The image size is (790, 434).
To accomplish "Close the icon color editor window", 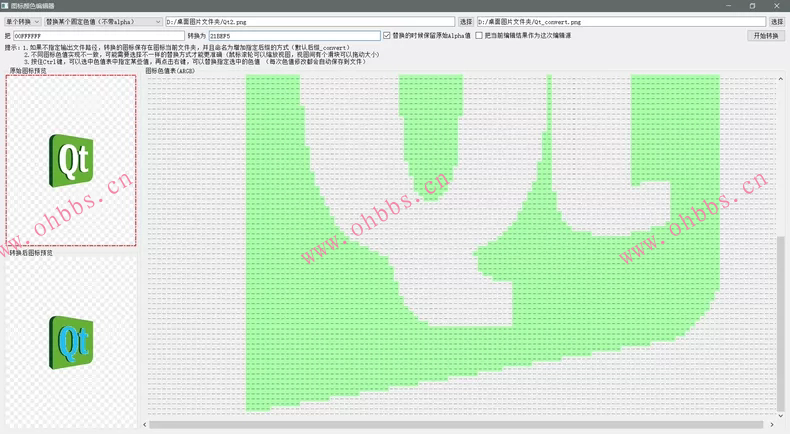I will click(776, 6).
